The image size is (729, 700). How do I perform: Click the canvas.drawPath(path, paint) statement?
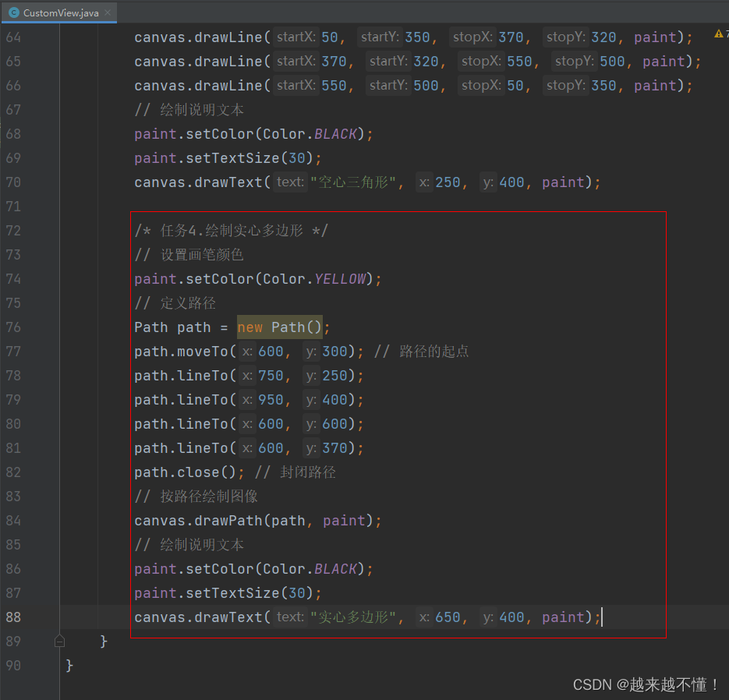pyautogui.click(x=257, y=521)
